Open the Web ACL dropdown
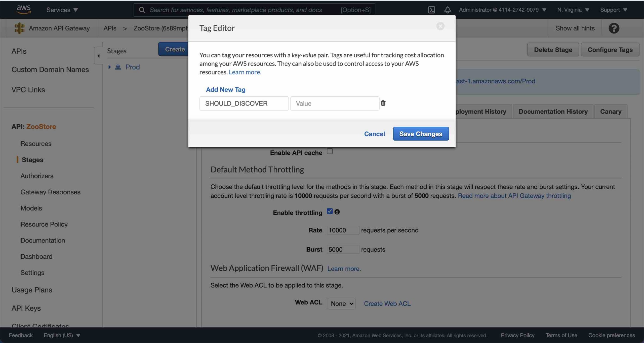The height and width of the screenshot is (343, 644). 341,303
